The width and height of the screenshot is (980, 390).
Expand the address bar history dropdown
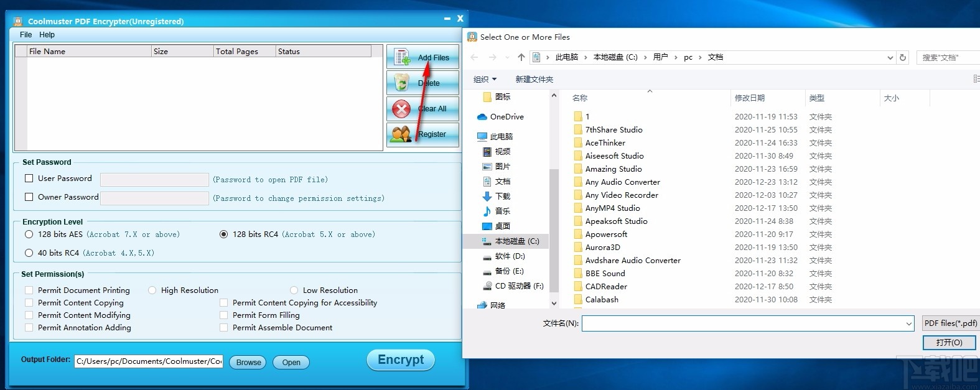click(x=890, y=57)
